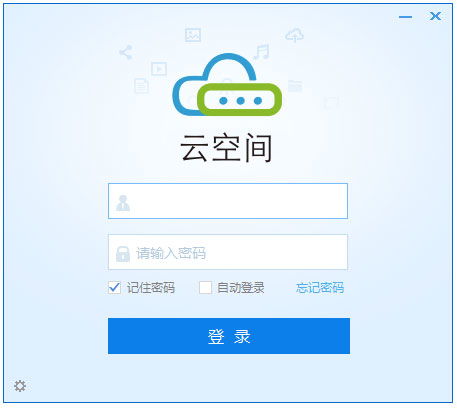Uncheck the 记住密码 checkbox

pyautogui.click(x=115, y=288)
